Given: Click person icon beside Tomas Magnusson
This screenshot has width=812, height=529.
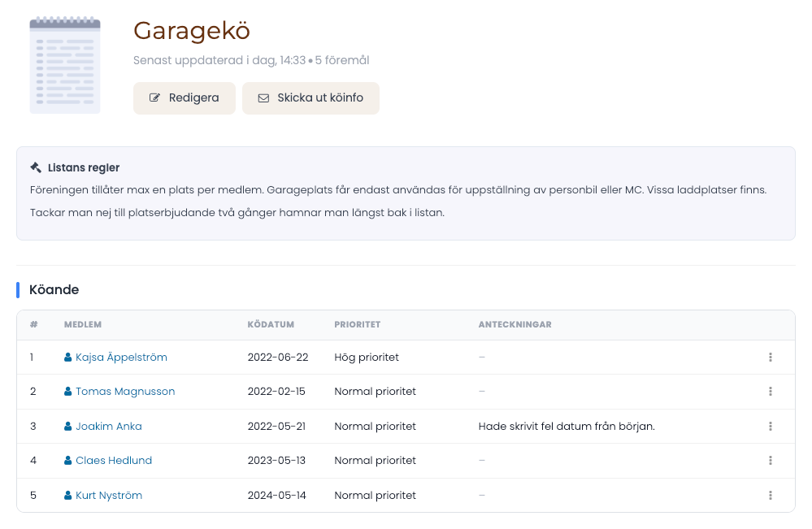Looking at the screenshot, I should [x=67, y=392].
